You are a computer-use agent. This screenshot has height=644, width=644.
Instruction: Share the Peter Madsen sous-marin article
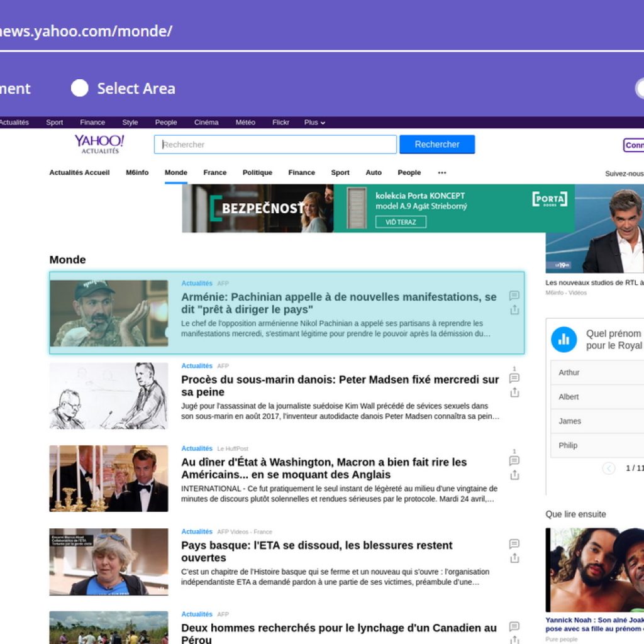[x=514, y=392]
